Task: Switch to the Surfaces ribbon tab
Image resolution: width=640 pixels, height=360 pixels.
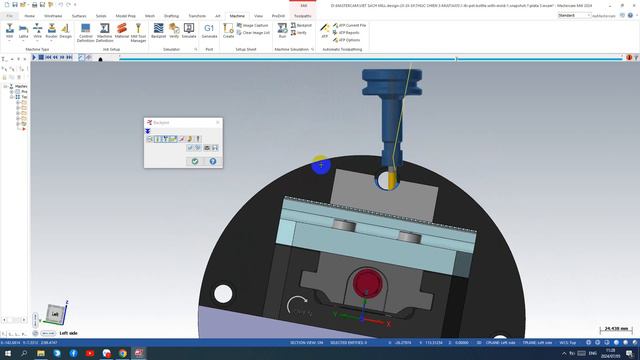Action: tap(79, 16)
